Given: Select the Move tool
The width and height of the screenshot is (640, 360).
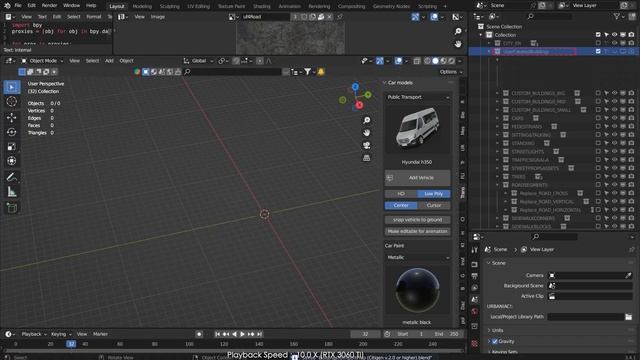Looking at the screenshot, I should pos(11,118).
